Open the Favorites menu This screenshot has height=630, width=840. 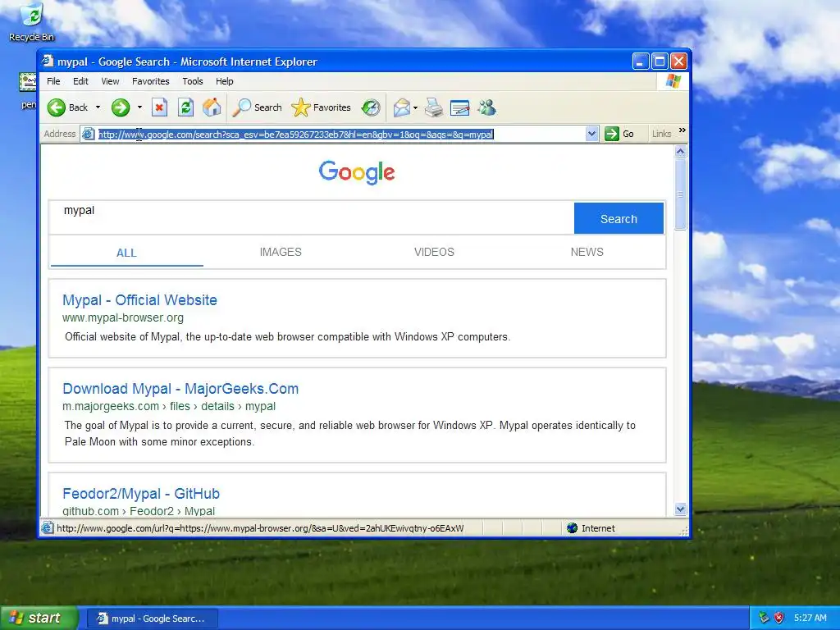[x=151, y=81]
